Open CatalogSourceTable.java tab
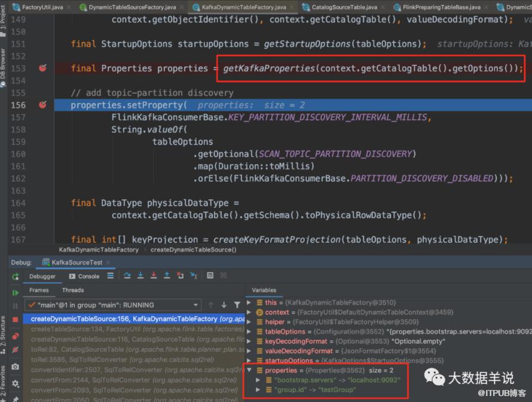532x402 pixels. (x=344, y=7)
